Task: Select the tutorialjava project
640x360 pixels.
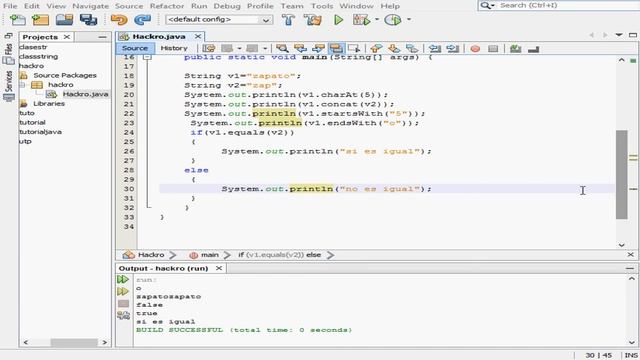Action: point(40,132)
